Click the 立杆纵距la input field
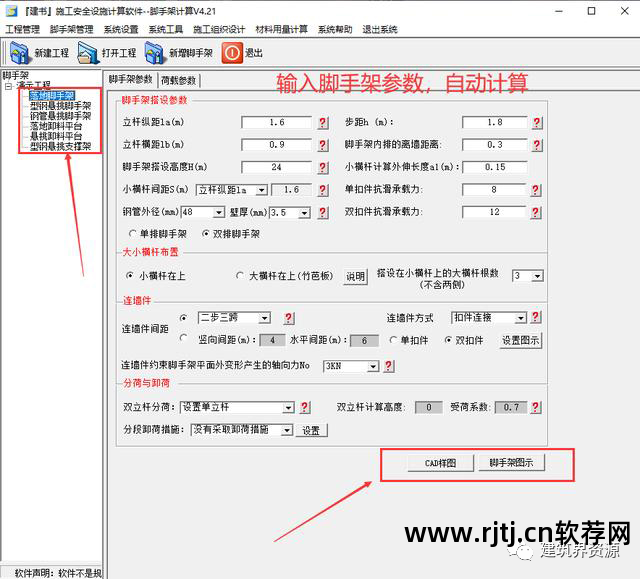640x579 pixels. click(277, 122)
